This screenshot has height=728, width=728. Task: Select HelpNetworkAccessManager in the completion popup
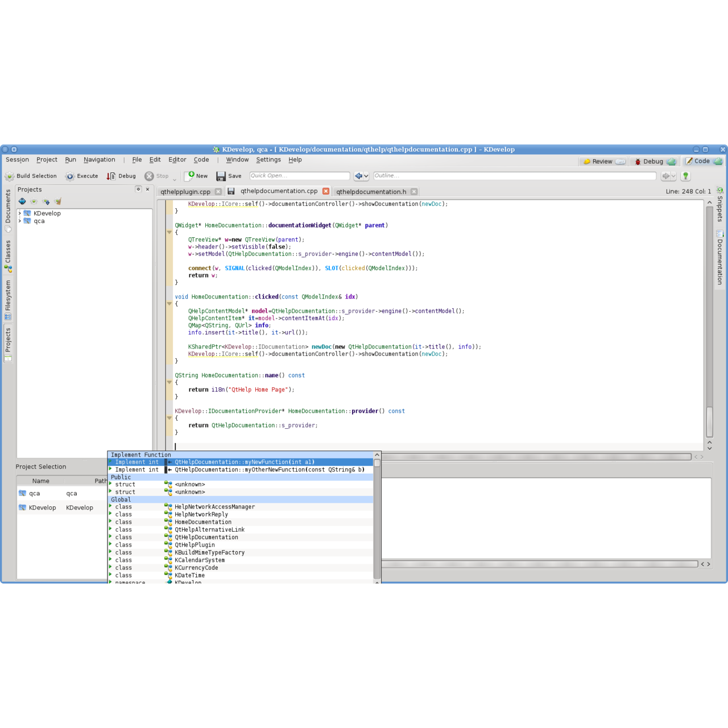click(x=214, y=507)
